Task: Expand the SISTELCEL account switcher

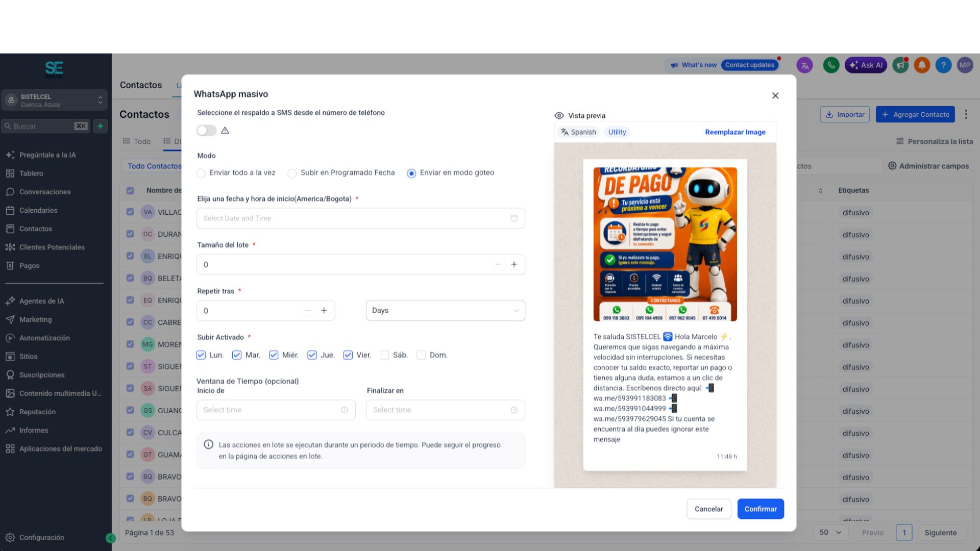Action: (x=55, y=101)
